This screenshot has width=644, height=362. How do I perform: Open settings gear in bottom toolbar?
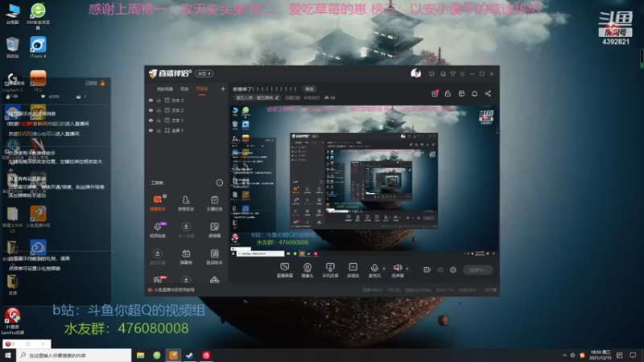[453, 269]
